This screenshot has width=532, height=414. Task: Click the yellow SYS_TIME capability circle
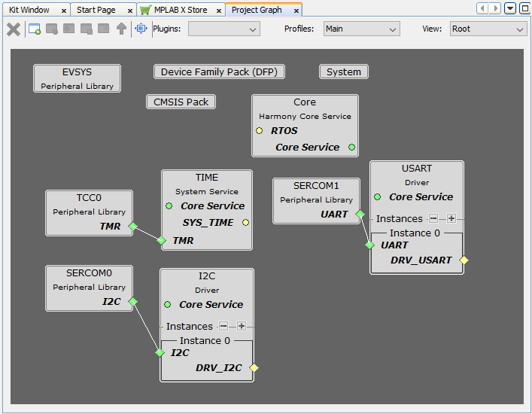click(x=245, y=222)
